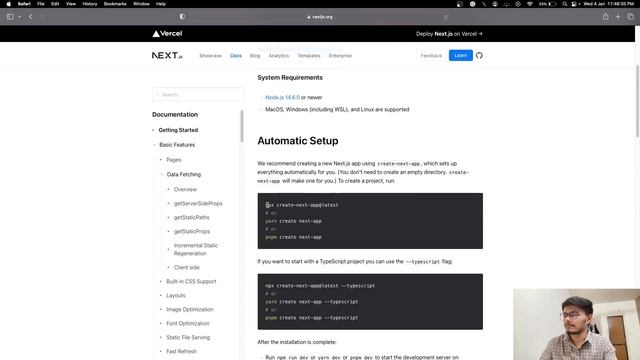Open the Analytics page
Image resolution: width=640 pixels, height=360 pixels.
tap(279, 56)
